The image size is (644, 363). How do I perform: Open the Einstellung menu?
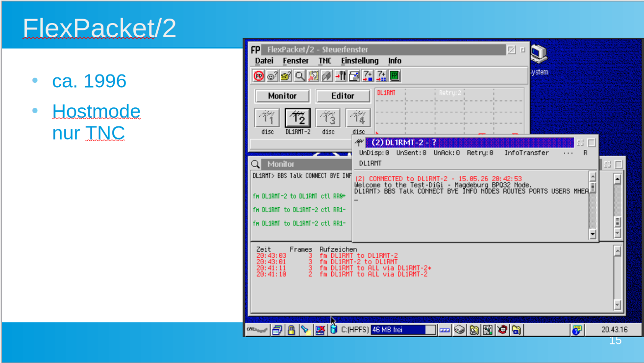360,61
